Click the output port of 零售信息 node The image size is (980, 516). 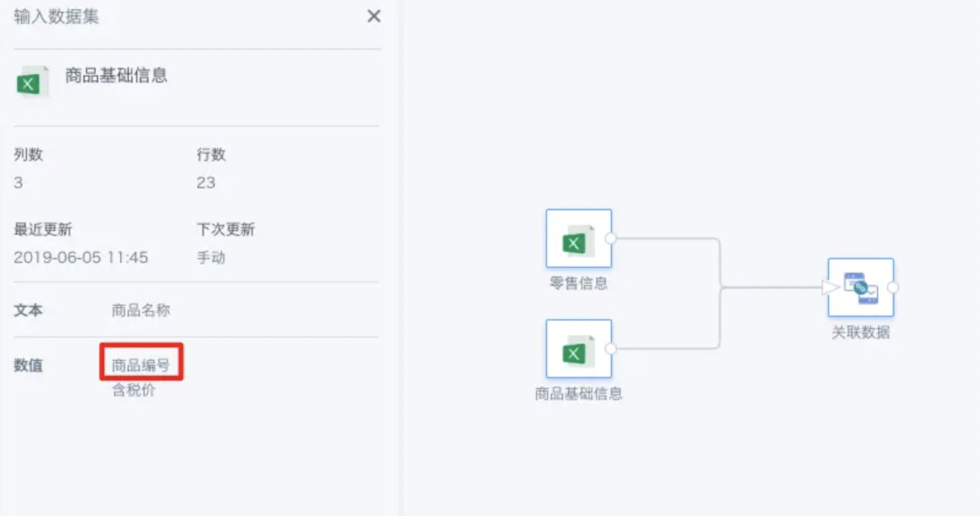click(x=610, y=238)
